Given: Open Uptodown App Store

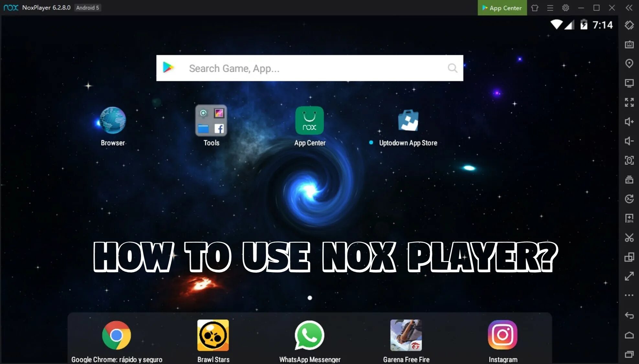Looking at the screenshot, I should (408, 121).
